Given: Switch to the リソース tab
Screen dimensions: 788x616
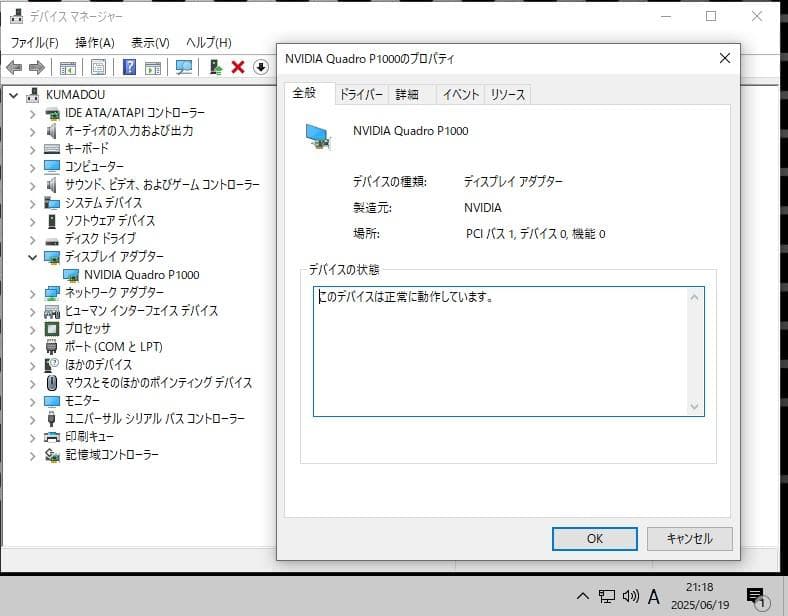Looking at the screenshot, I should pos(508,94).
